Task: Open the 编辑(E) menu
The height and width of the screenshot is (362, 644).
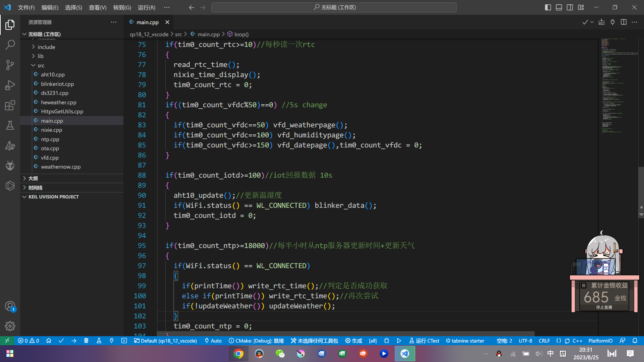Action: point(50,7)
